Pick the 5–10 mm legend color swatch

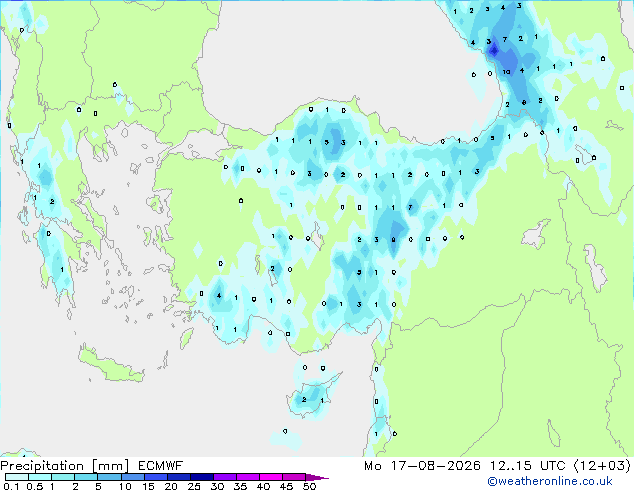109,477
